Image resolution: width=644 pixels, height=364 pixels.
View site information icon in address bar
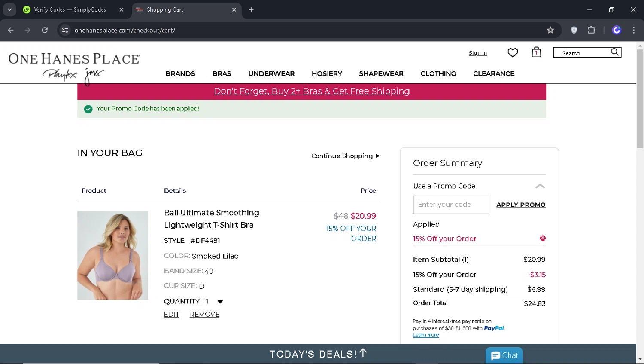tap(65, 30)
